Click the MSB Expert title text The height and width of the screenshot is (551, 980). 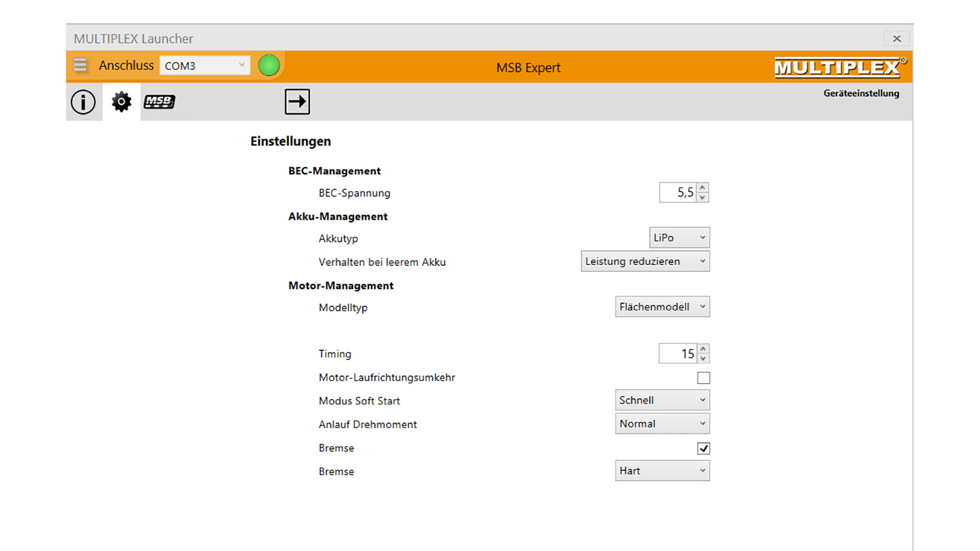[528, 67]
